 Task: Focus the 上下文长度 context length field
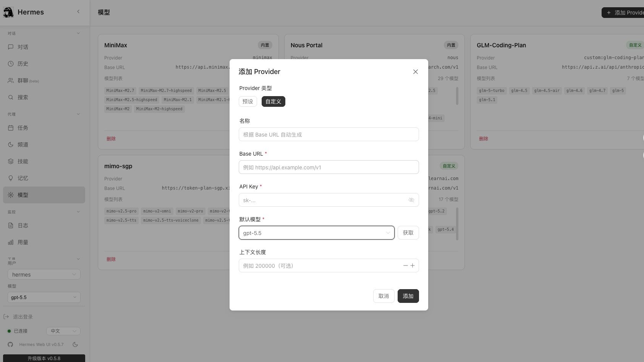(x=329, y=265)
